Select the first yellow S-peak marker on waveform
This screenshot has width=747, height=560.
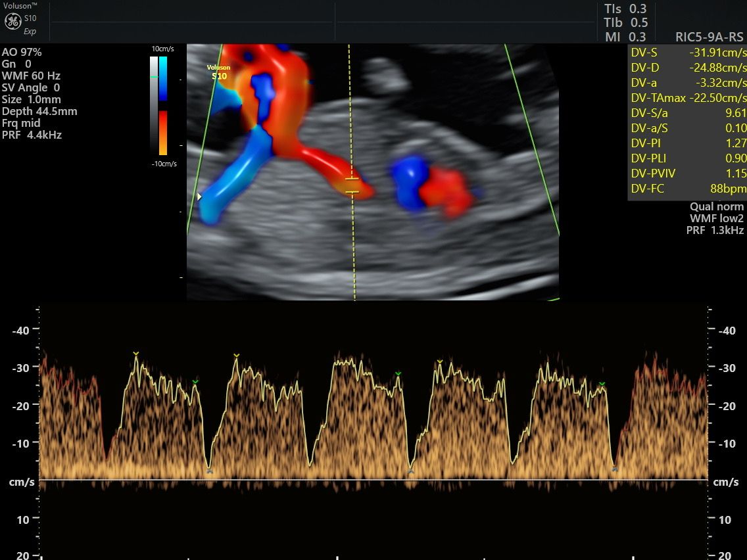click(136, 354)
